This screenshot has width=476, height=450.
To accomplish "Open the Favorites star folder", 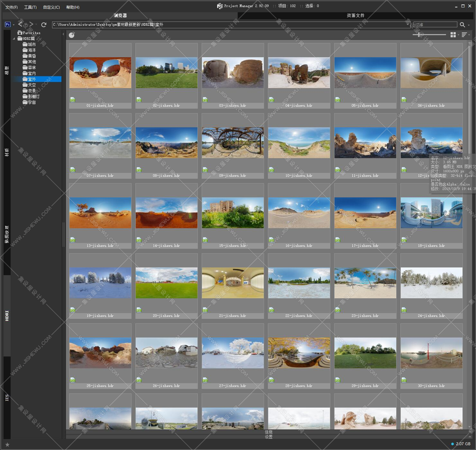I will pyautogui.click(x=29, y=33).
